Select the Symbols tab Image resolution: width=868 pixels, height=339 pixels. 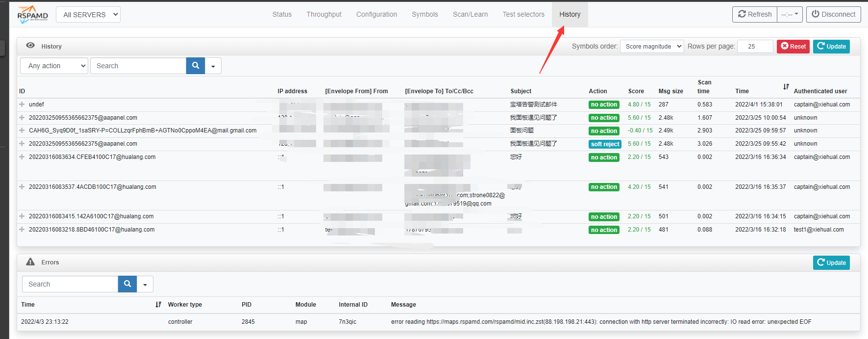pos(425,14)
